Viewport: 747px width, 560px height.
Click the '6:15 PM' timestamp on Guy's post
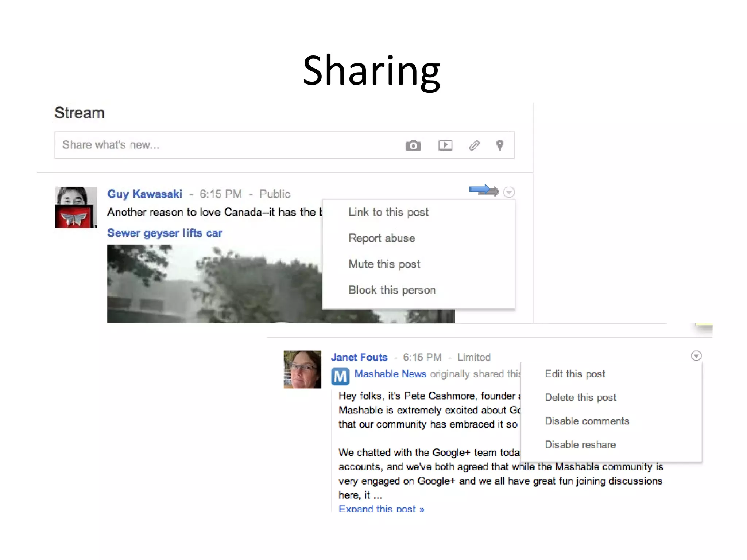pyautogui.click(x=221, y=194)
